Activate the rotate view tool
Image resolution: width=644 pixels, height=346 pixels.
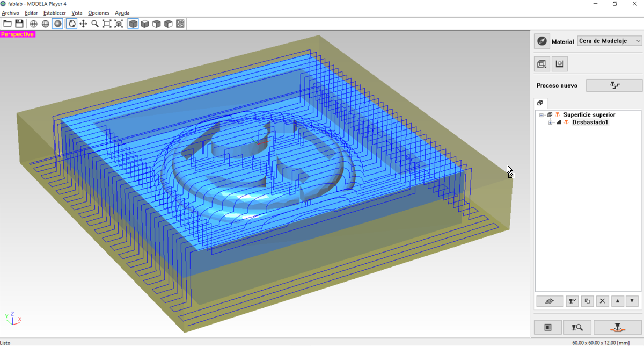tap(72, 24)
